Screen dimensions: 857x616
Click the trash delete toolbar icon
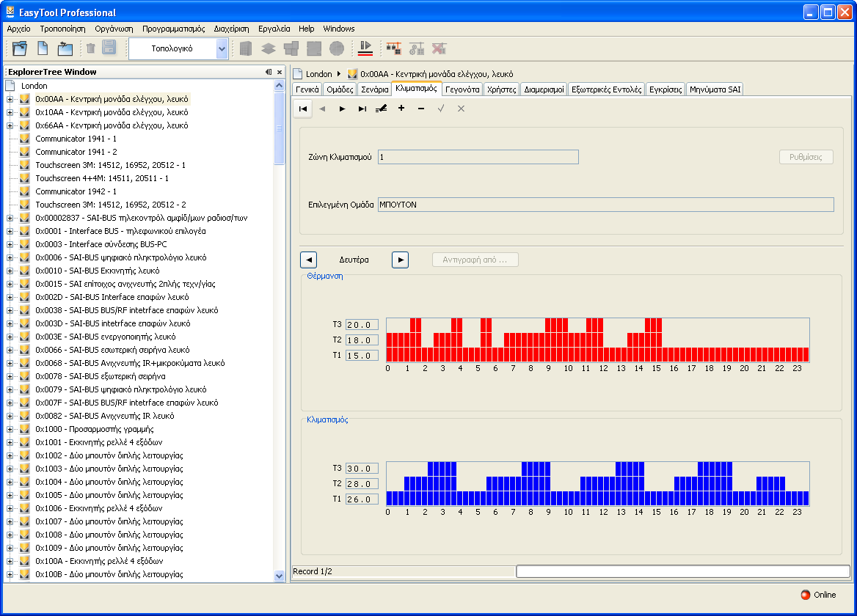[91, 48]
